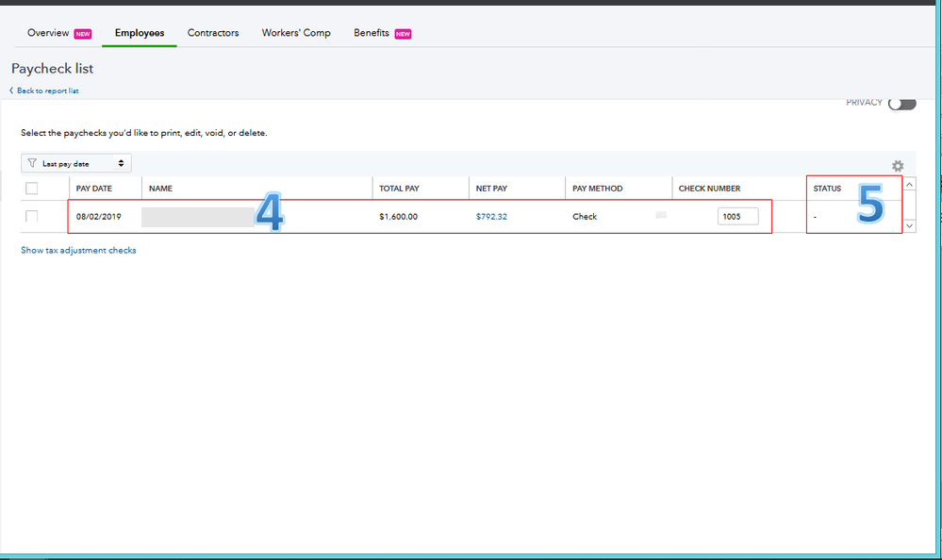Sort by Total Pay column header
The height and width of the screenshot is (560, 942).
click(x=399, y=188)
